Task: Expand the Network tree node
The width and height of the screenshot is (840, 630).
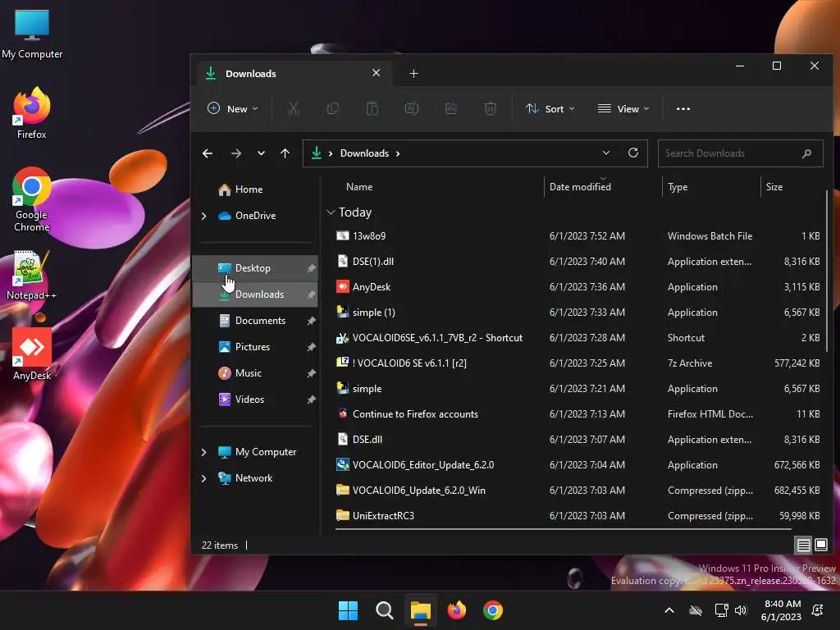Action: tap(203, 478)
